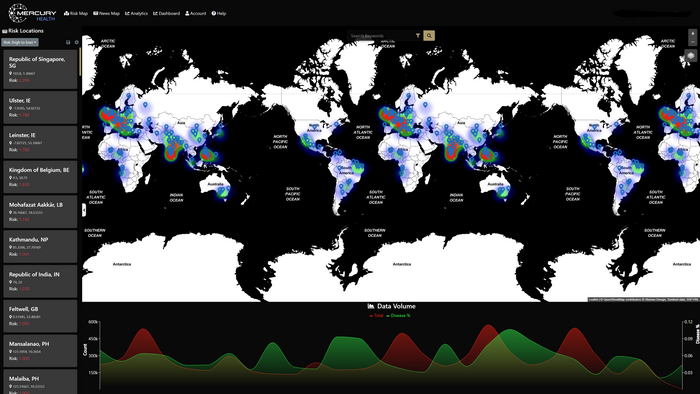Open the gear settings icon in Risk Locations
This screenshot has width=700, height=394.
[76, 42]
